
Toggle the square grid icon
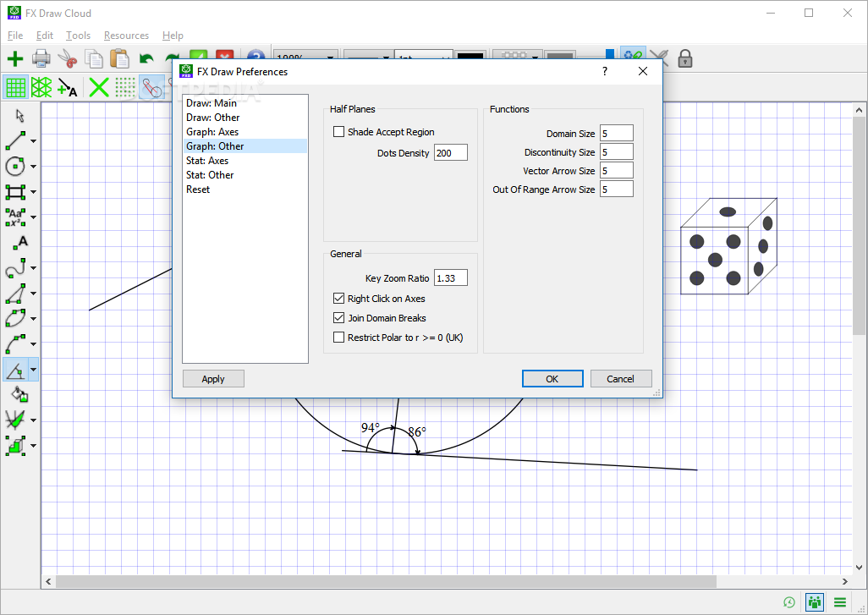[x=15, y=87]
